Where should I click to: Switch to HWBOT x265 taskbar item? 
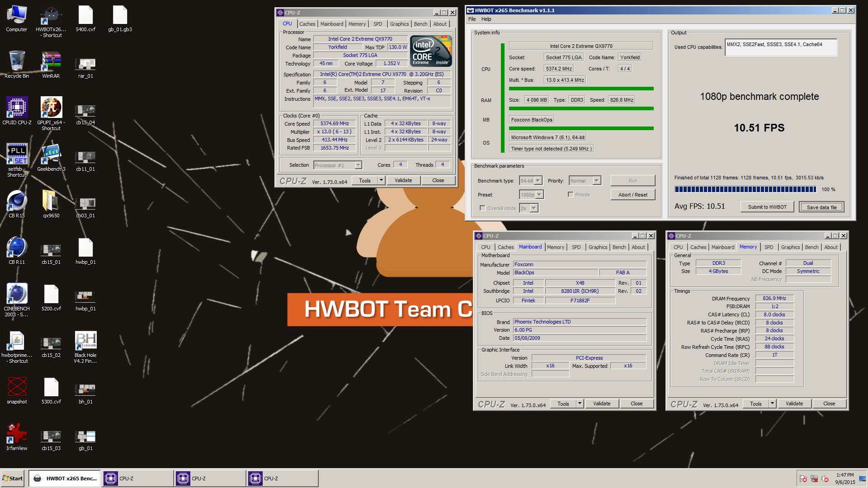click(65, 479)
